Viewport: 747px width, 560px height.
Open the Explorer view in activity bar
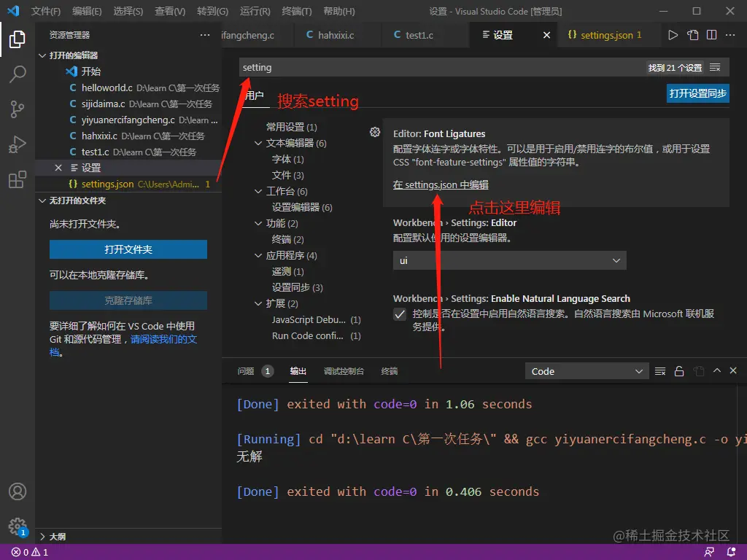click(18, 39)
